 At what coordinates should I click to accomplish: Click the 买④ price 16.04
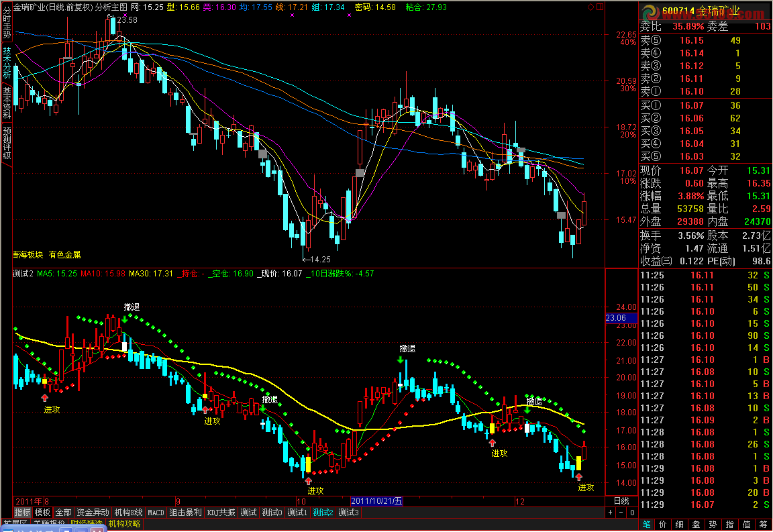[692, 144]
